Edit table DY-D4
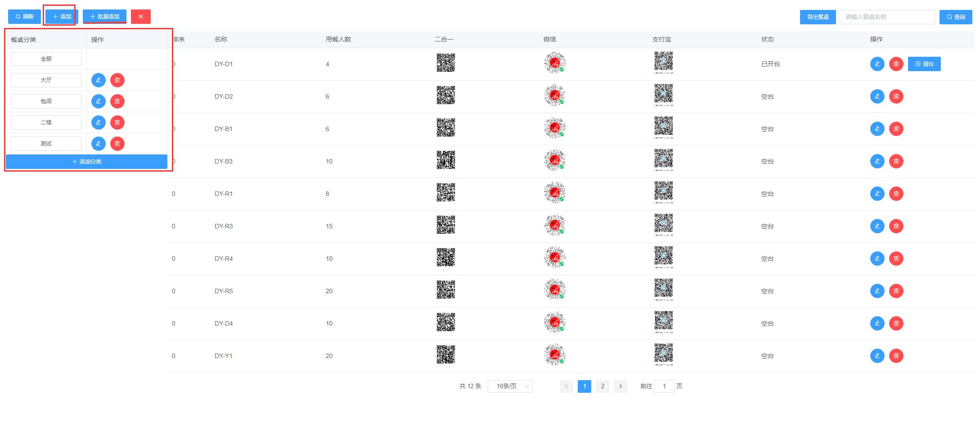This screenshot has height=436, width=980. tap(877, 323)
